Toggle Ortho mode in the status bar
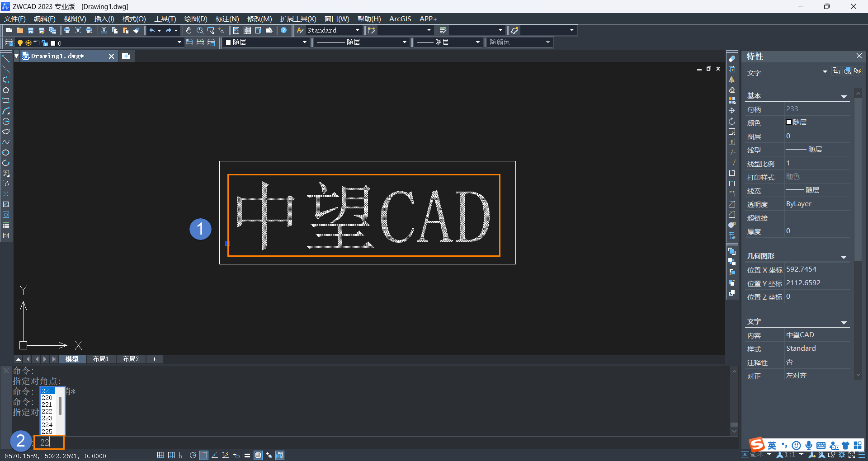This screenshot has width=868, height=461. (x=182, y=455)
